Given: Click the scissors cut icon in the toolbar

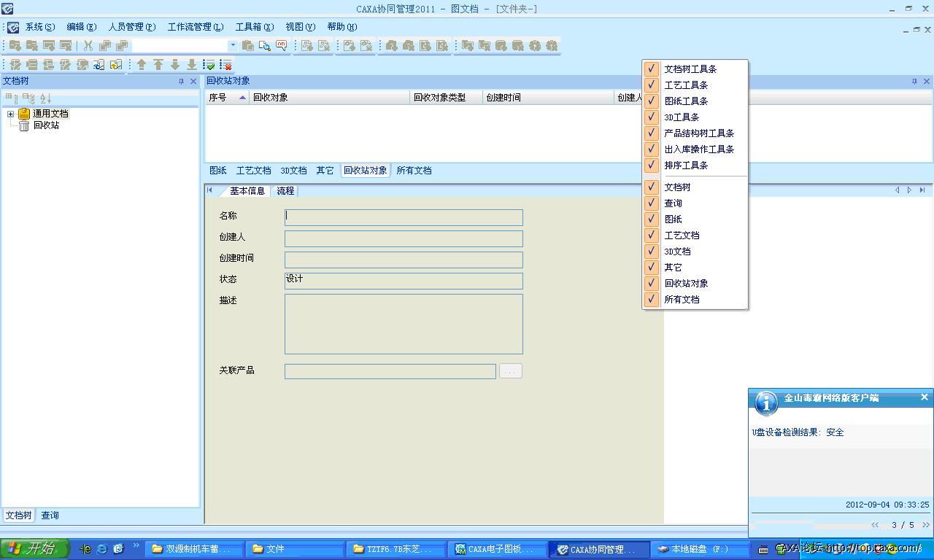Looking at the screenshot, I should click(88, 45).
